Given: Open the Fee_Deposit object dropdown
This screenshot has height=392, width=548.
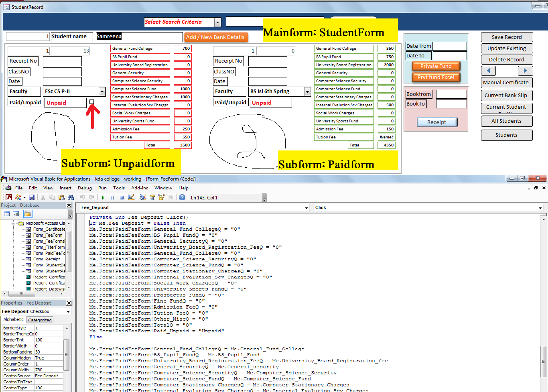Looking at the screenshot, I should pyautogui.click(x=306, y=208).
